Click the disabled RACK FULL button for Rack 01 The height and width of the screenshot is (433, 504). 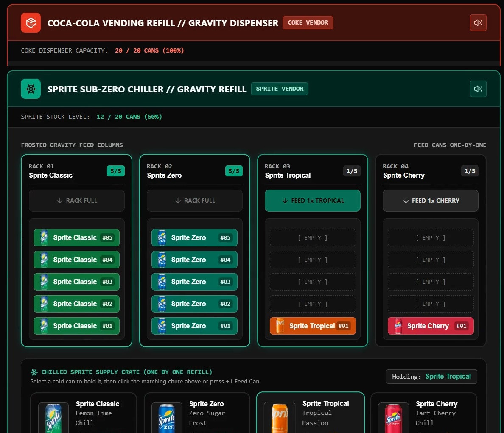pos(77,201)
